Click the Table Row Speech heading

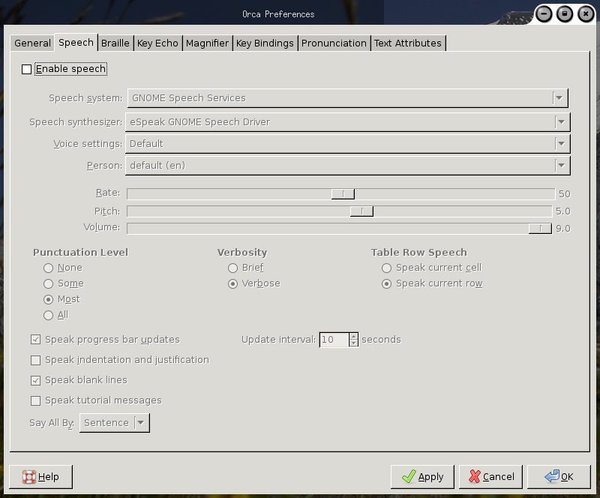(x=419, y=252)
